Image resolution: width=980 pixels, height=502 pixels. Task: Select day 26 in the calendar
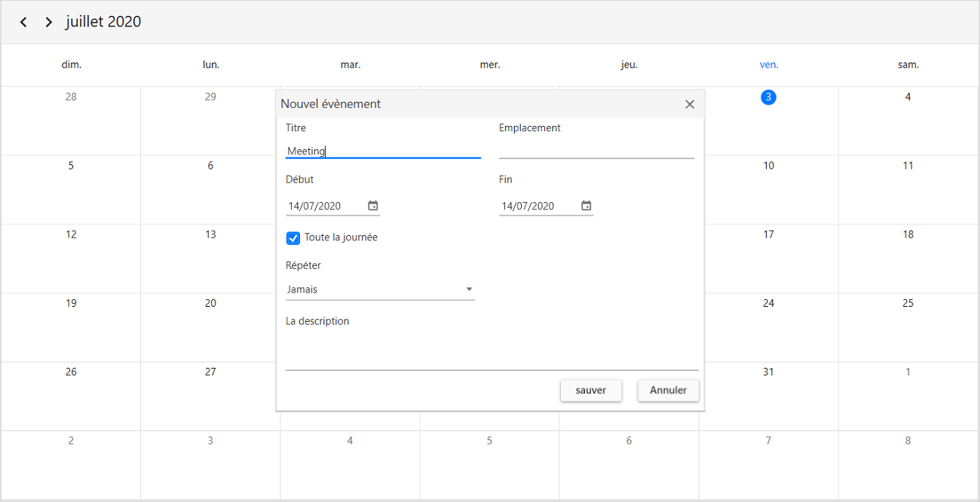pos(71,372)
